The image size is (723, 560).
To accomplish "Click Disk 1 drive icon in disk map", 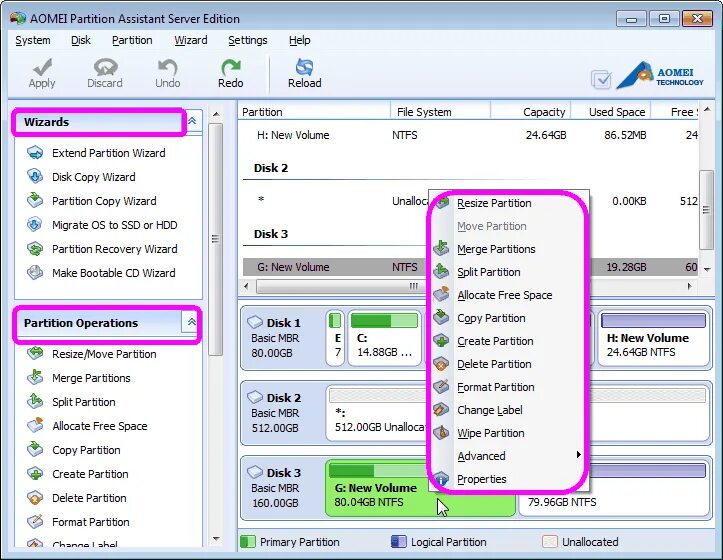I will coord(255,322).
